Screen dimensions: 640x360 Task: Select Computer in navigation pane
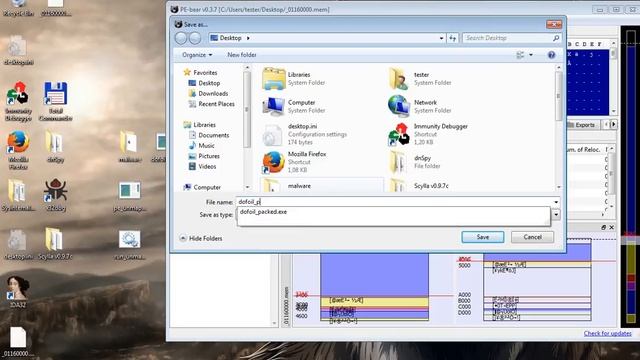point(202,187)
